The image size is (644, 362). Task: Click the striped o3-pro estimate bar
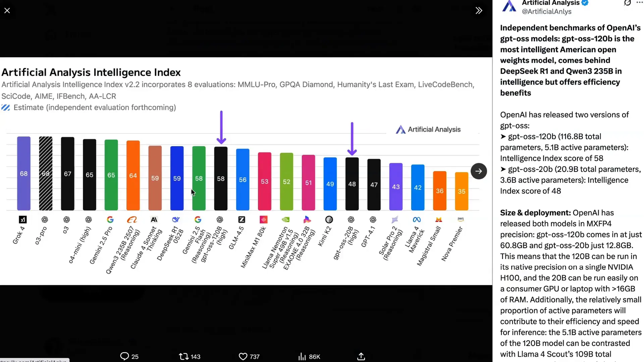(x=46, y=173)
